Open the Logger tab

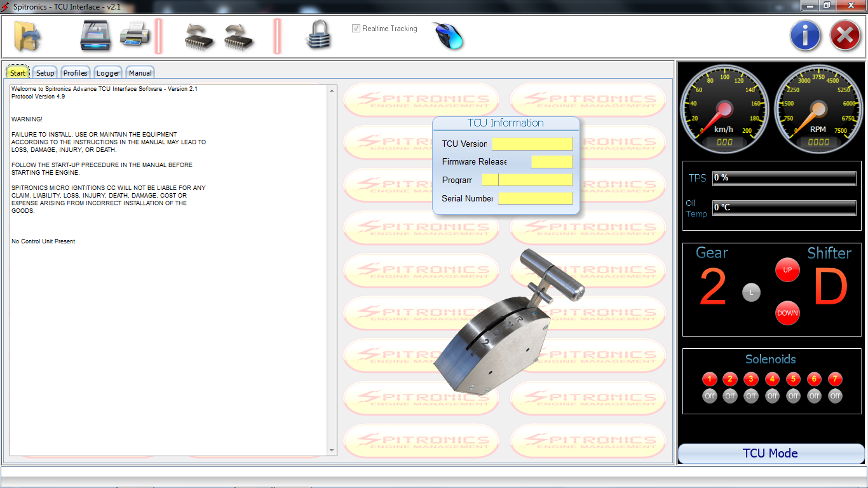(108, 72)
